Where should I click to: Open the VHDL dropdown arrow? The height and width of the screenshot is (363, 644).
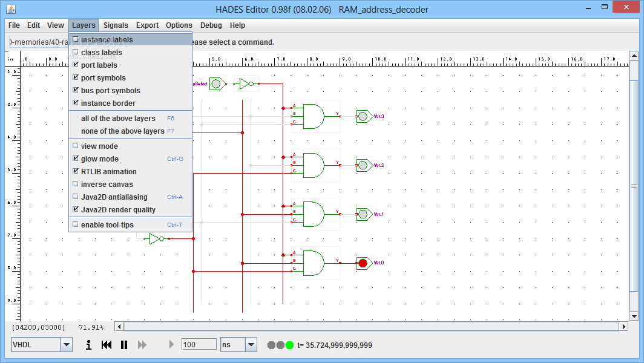point(67,345)
